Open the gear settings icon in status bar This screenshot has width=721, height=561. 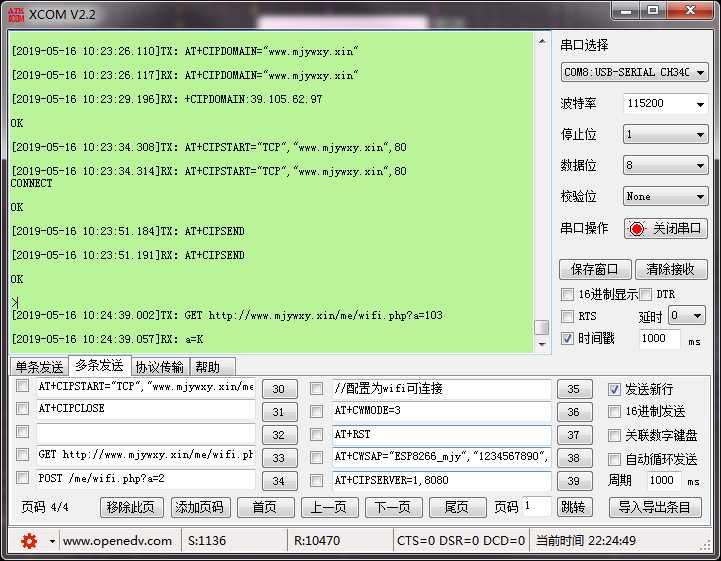[x=29, y=541]
